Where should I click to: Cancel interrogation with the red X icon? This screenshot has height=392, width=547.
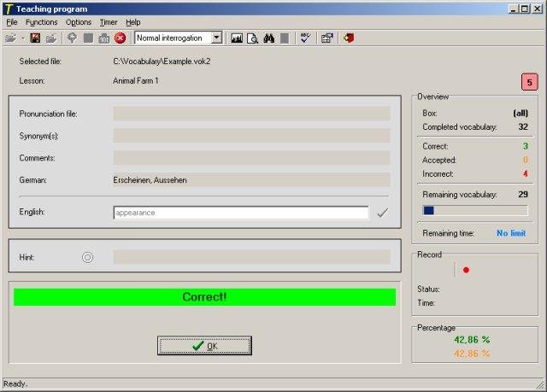pyautogui.click(x=120, y=38)
